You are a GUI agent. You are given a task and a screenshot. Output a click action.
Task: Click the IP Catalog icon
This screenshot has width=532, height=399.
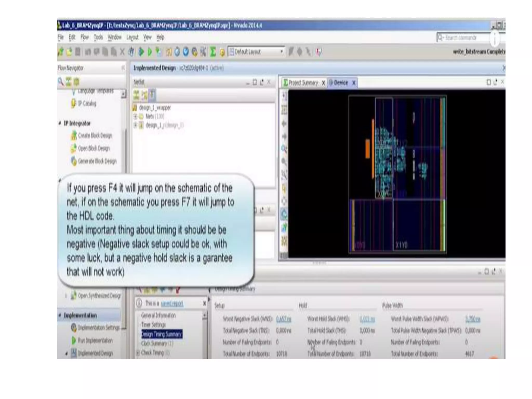click(74, 103)
